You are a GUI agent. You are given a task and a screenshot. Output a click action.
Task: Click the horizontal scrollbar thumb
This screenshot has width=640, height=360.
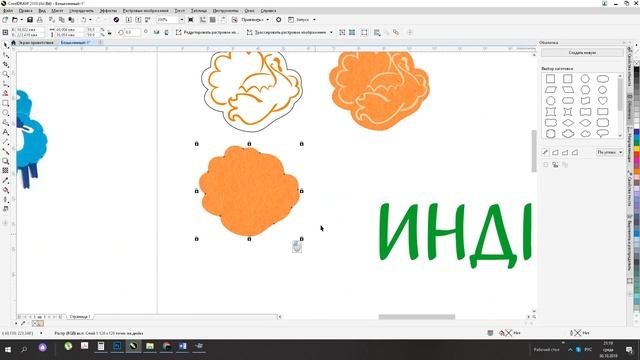pos(417,317)
